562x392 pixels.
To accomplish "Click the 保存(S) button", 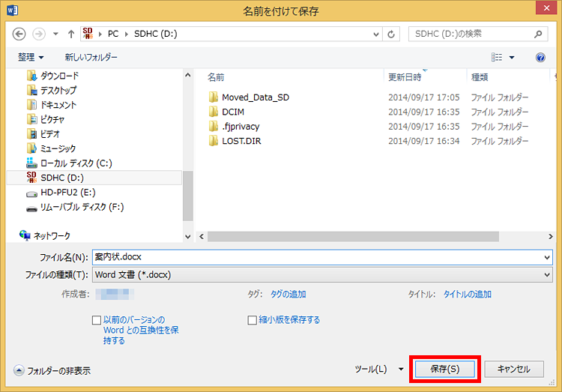I will (x=445, y=370).
